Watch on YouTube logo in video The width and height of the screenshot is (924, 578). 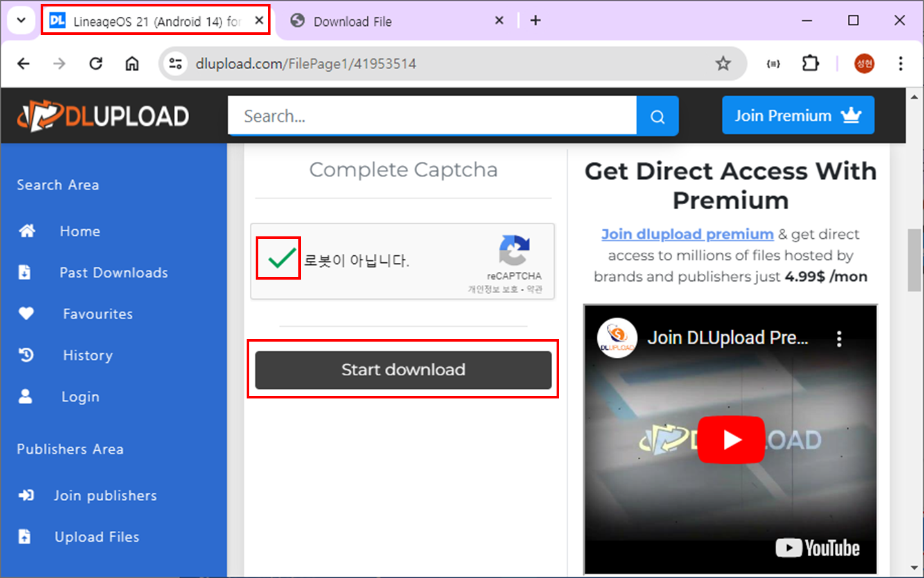[x=818, y=548]
